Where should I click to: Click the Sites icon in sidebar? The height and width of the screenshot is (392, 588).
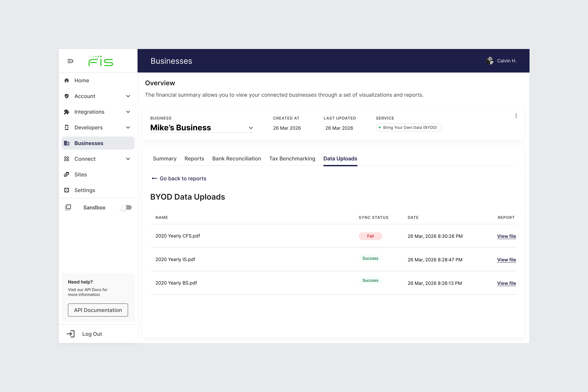(x=66, y=174)
